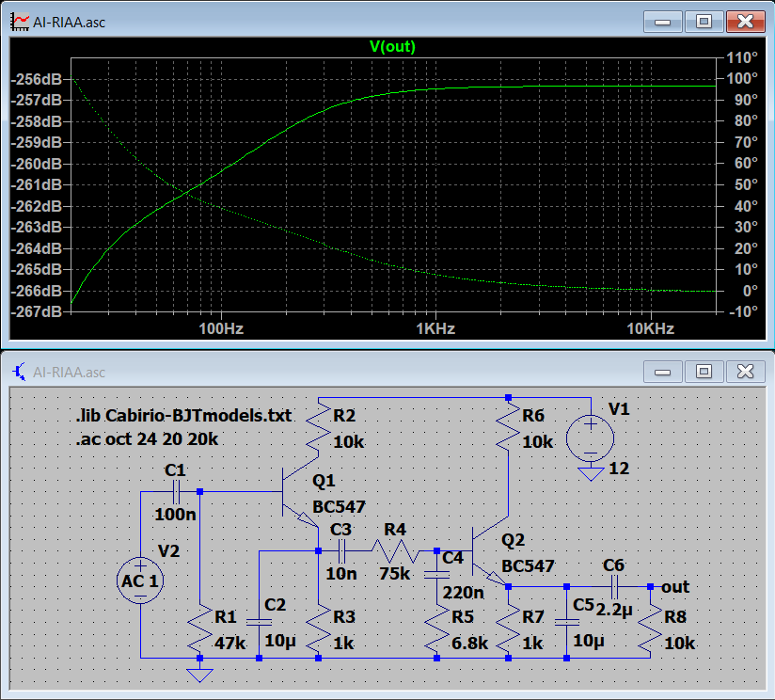Click resistor R1 symbol
775x700 pixels.
click(199, 628)
